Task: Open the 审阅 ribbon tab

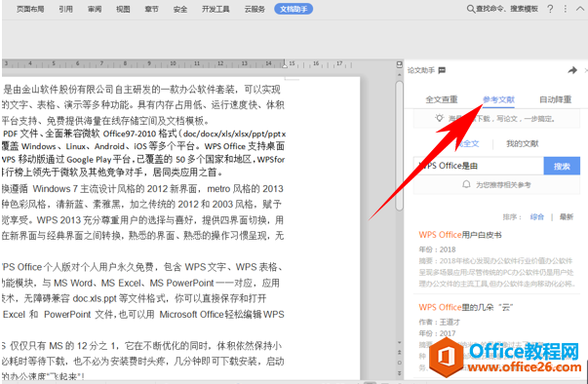Action: (95, 9)
